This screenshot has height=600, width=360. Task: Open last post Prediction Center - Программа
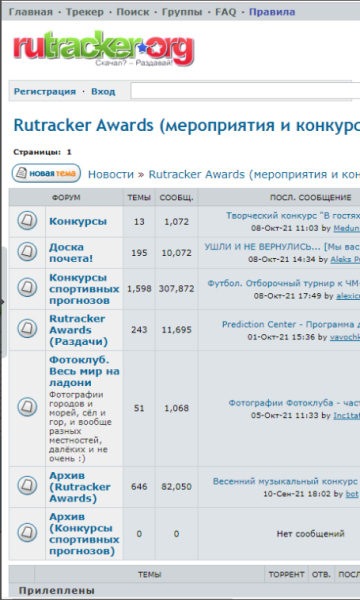tap(291, 324)
